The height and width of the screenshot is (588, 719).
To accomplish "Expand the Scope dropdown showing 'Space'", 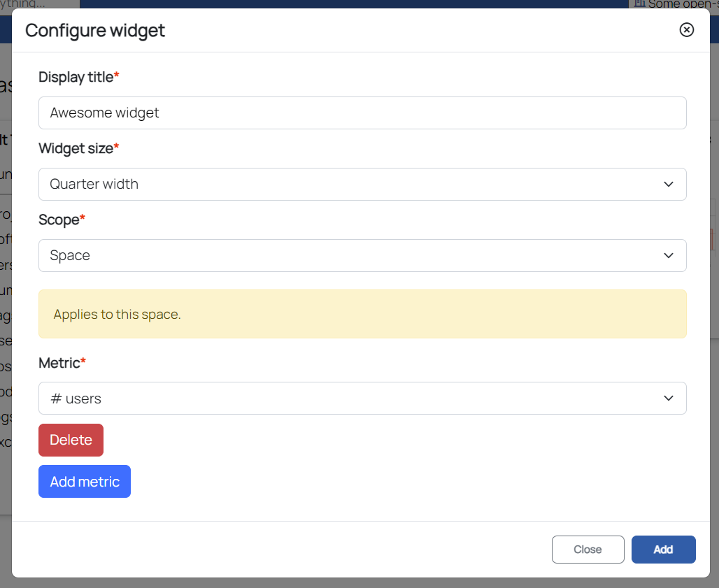I will click(x=350, y=255).
